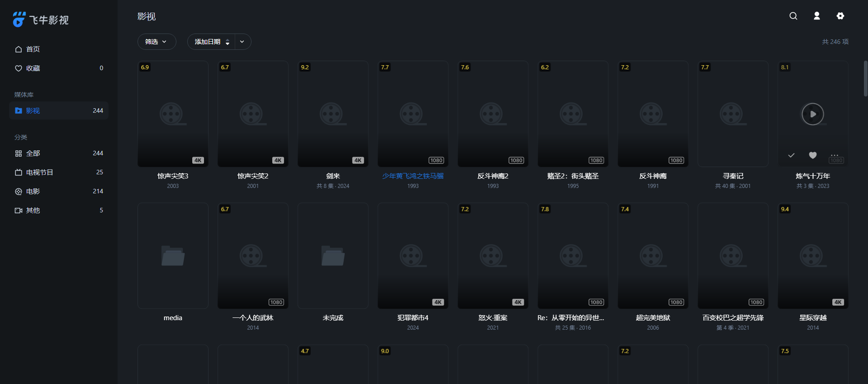The image size is (868, 384).
Task: Open the 未完成 folder
Action: pos(333,256)
